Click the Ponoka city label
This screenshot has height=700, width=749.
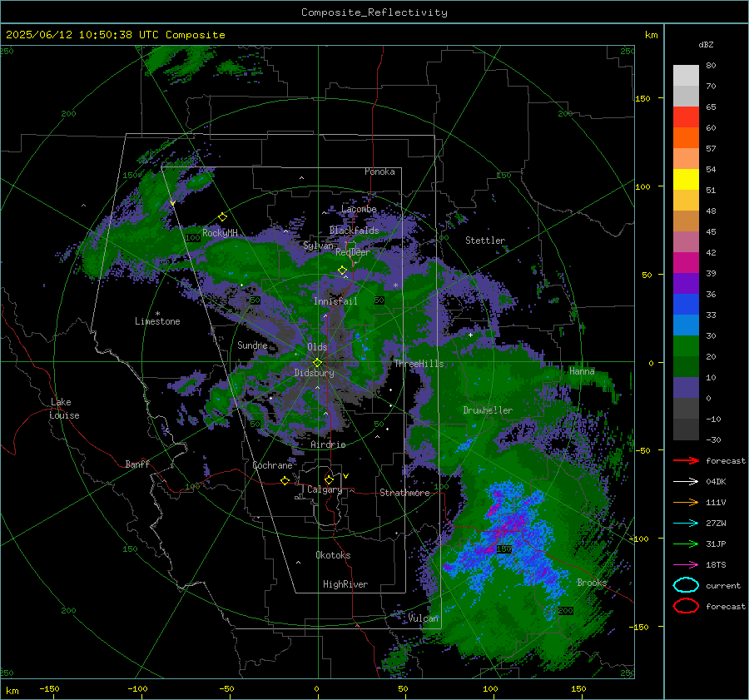(379, 171)
